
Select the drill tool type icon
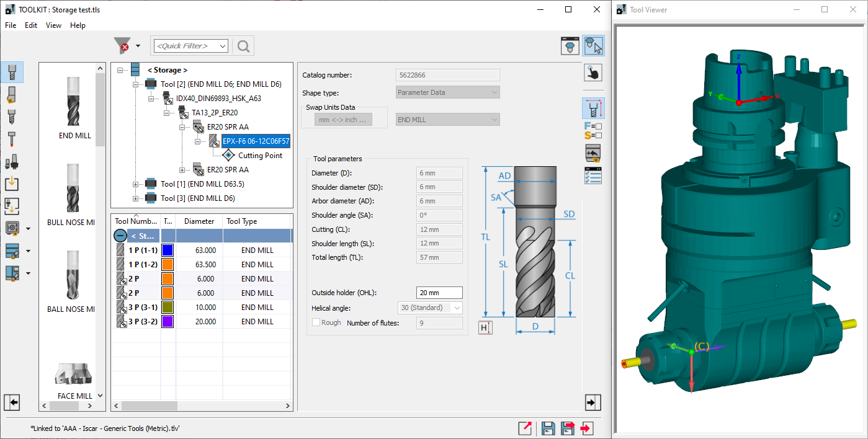12,117
